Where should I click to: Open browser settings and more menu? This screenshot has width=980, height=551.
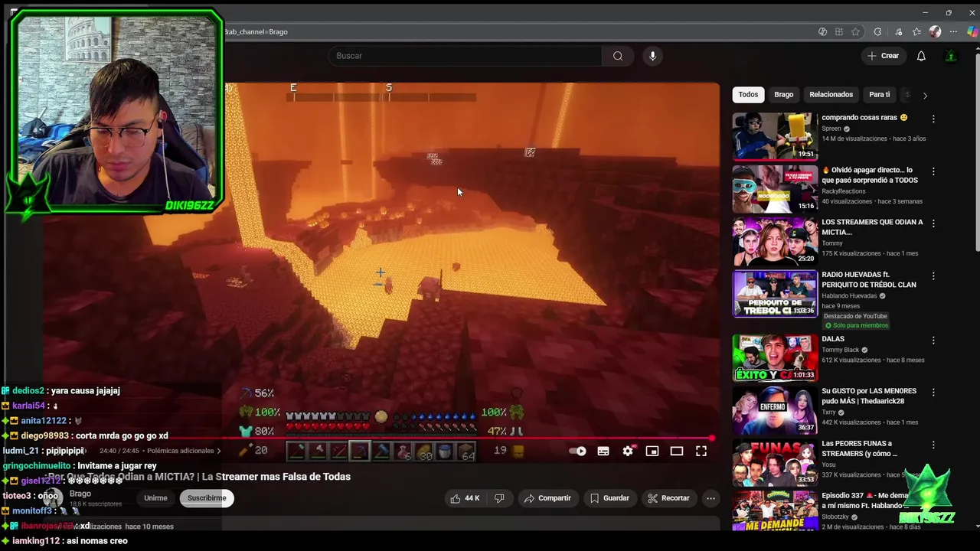point(953,31)
